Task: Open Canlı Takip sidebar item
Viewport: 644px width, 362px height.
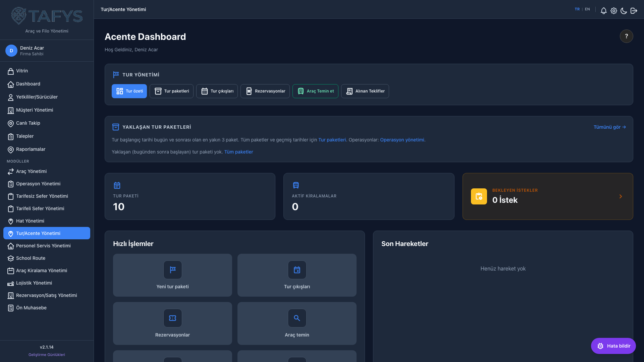Action: tap(47, 123)
